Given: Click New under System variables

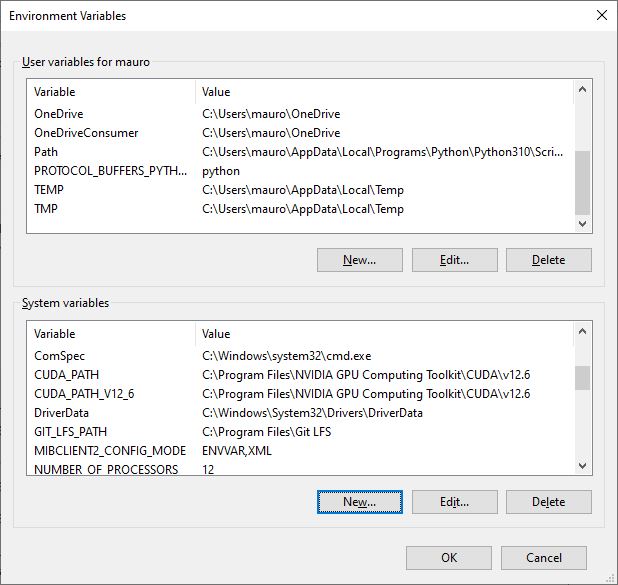Looking at the screenshot, I should pyautogui.click(x=359, y=502).
